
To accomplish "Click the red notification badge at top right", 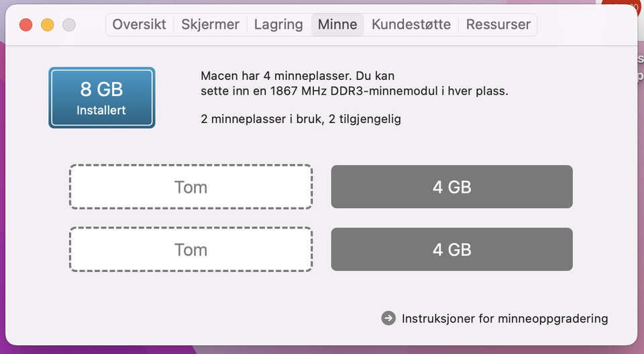I will point(623,7).
